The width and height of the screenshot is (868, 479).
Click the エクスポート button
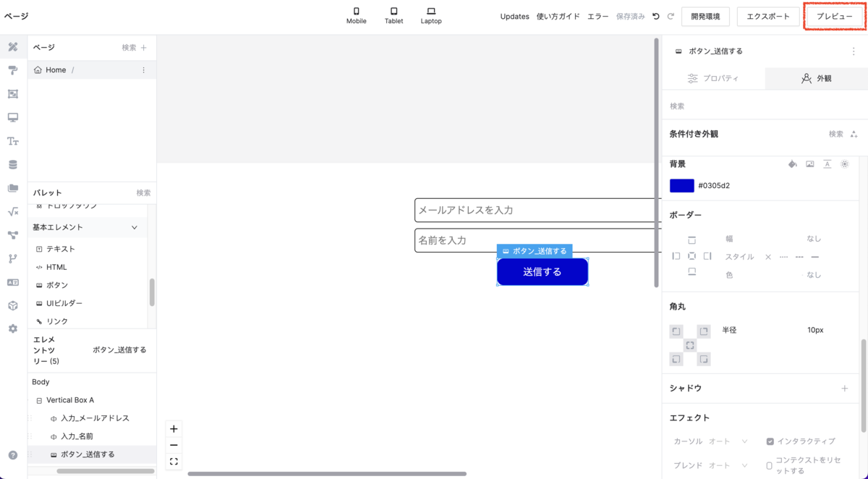[768, 17]
